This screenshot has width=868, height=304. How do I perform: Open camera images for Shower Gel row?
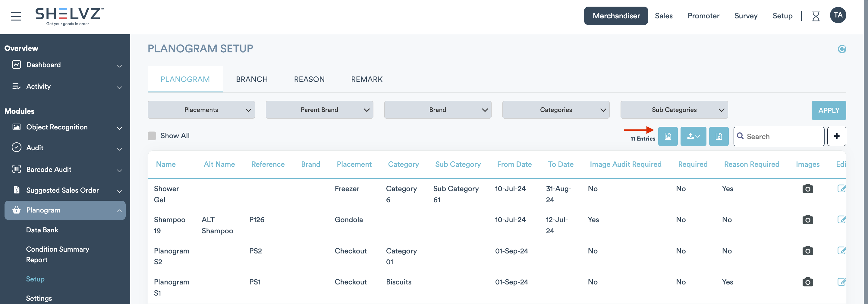click(x=807, y=188)
